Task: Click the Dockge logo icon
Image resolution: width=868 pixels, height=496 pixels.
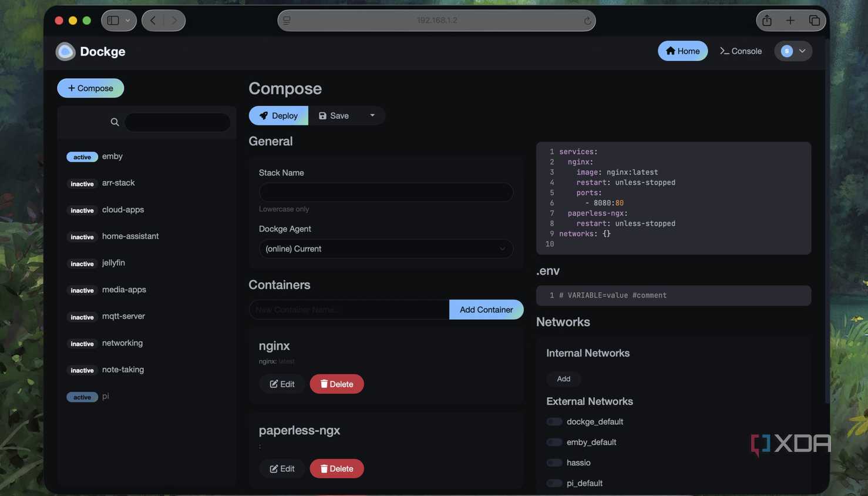Action: click(x=65, y=51)
